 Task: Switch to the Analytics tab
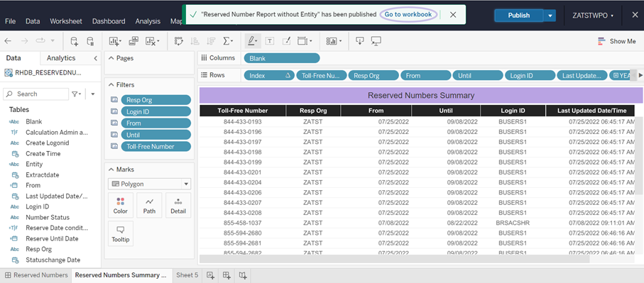pos(61,58)
